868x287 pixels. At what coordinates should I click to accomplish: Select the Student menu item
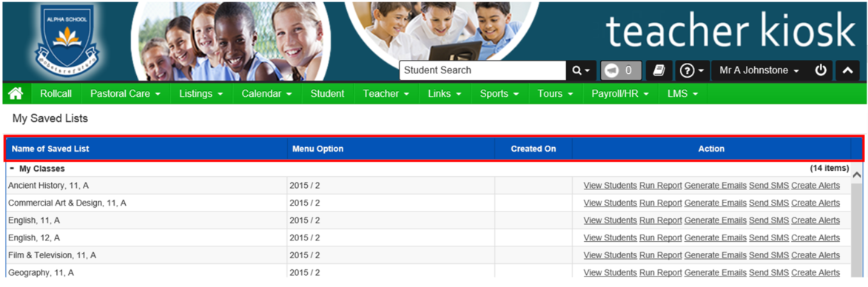coord(327,94)
